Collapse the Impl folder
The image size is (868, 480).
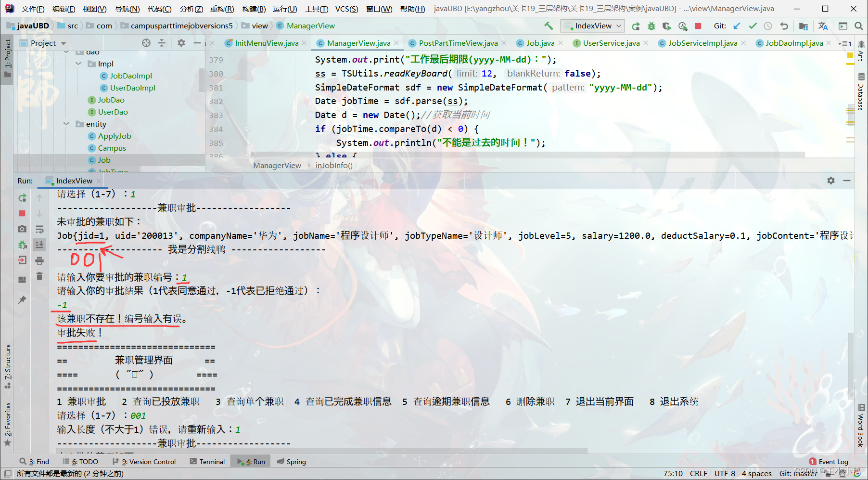[78, 64]
